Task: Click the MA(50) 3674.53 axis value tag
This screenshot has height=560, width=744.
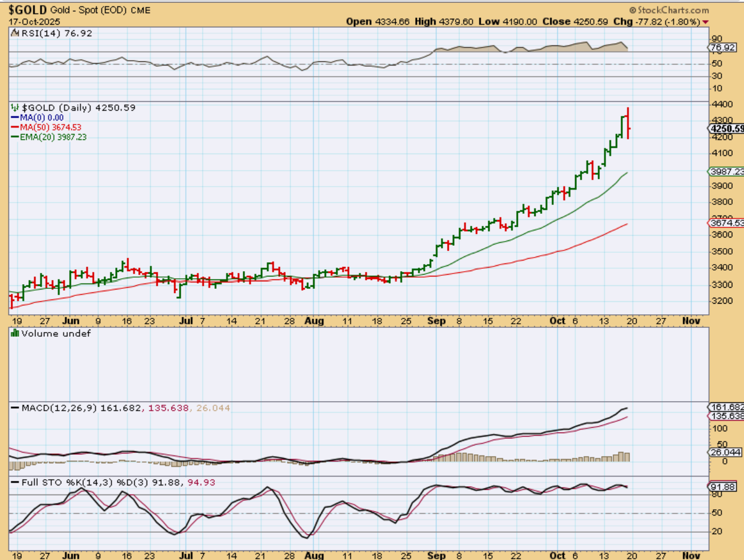Action: [726, 223]
